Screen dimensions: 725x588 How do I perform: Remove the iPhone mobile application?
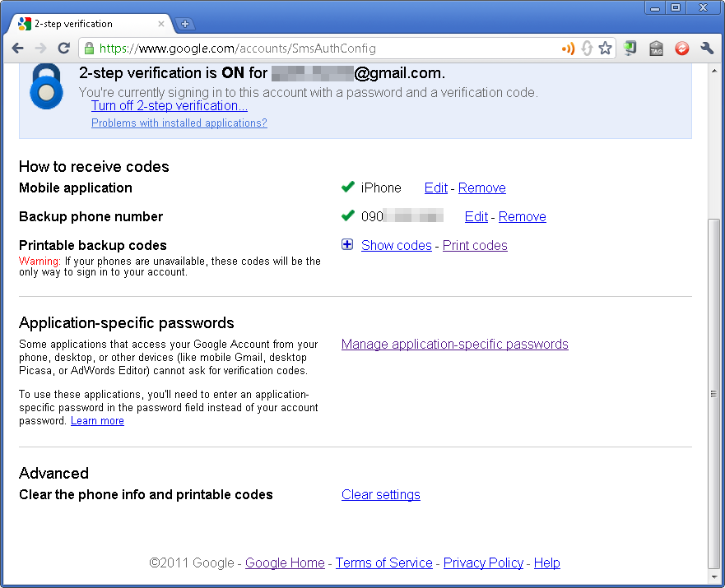481,188
